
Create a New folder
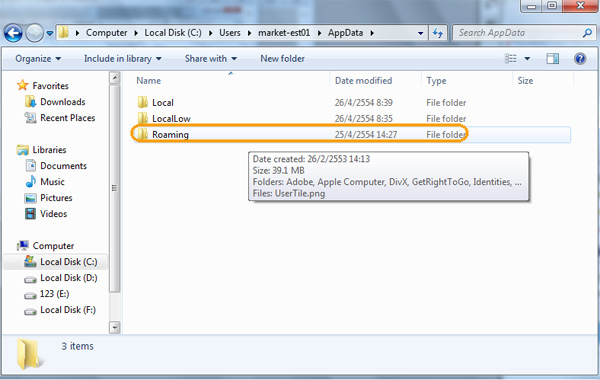282,59
